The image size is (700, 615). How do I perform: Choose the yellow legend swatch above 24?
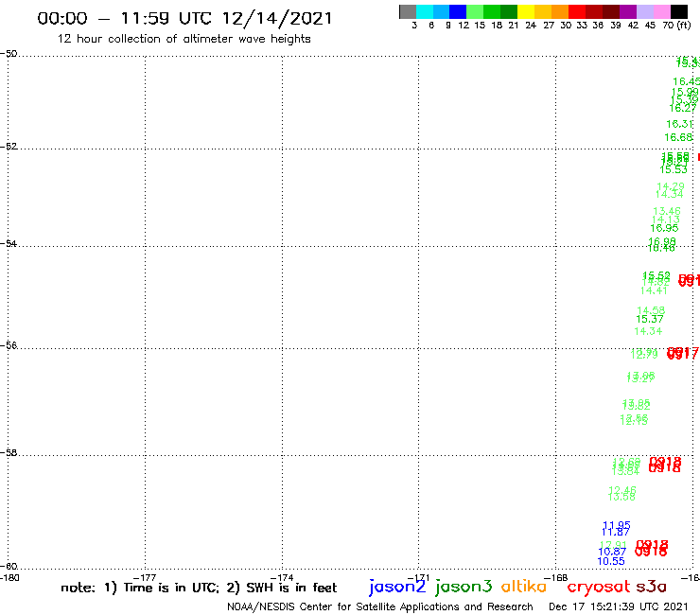[x=526, y=11]
